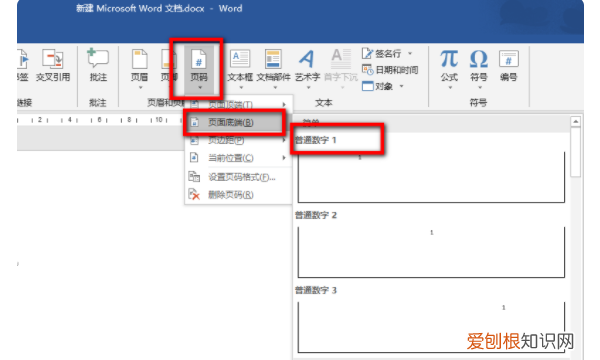Click the 普通数字 2 label
The width and height of the screenshot is (600, 360).
tap(316, 215)
